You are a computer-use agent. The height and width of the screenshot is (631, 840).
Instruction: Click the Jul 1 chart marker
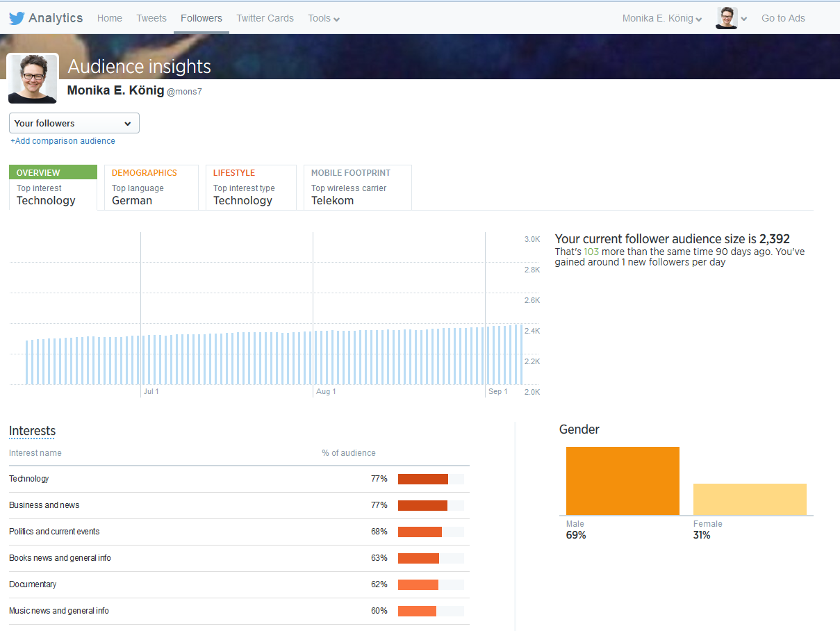[151, 392]
